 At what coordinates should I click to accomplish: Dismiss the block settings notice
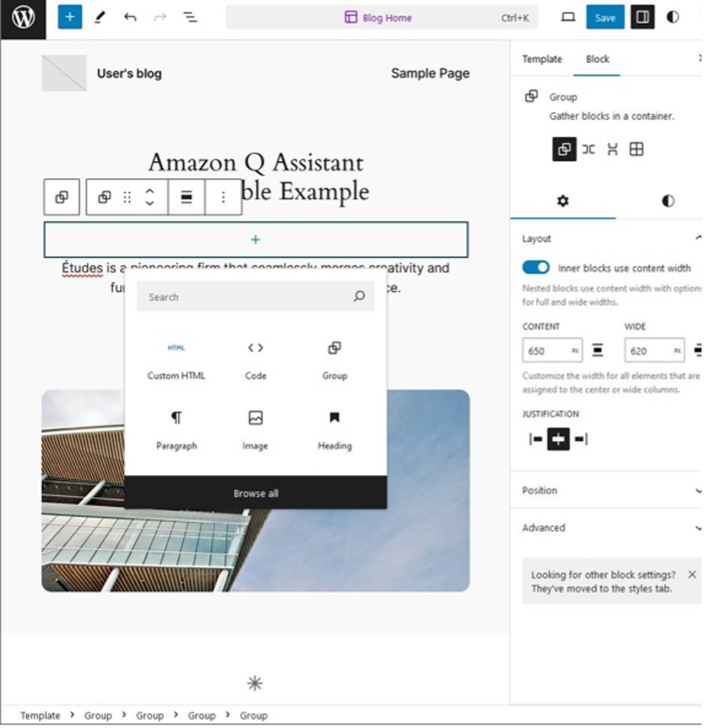[692, 575]
